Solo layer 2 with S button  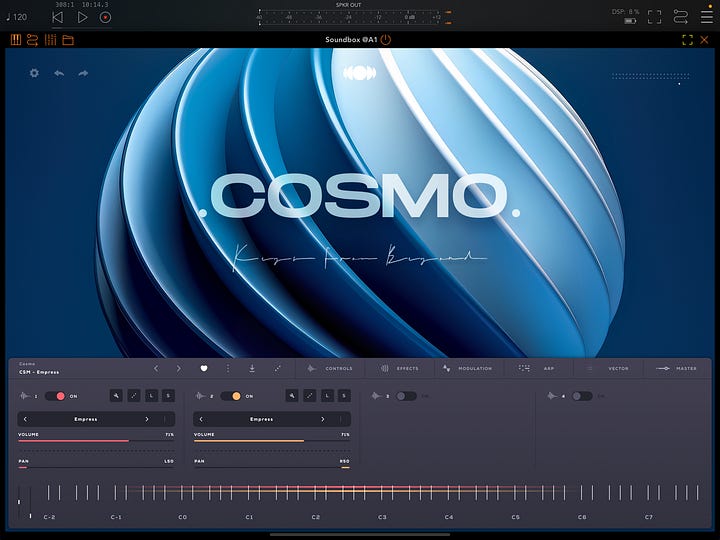tap(344, 395)
